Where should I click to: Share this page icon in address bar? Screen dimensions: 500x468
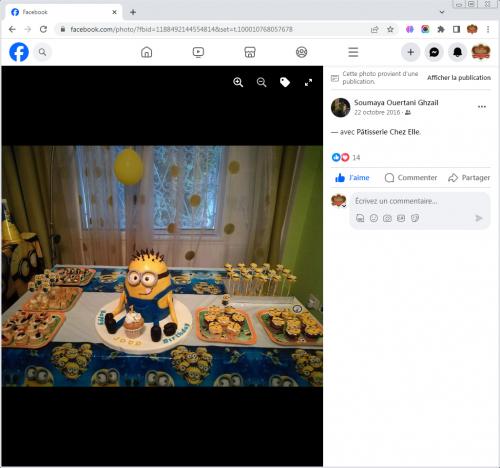click(375, 29)
